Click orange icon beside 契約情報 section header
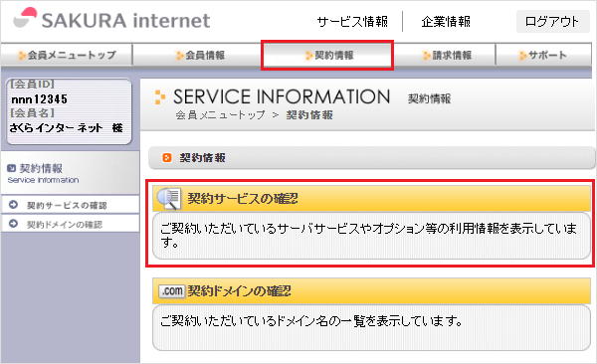This screenshot has width=597, height=364. pos(167,157)
